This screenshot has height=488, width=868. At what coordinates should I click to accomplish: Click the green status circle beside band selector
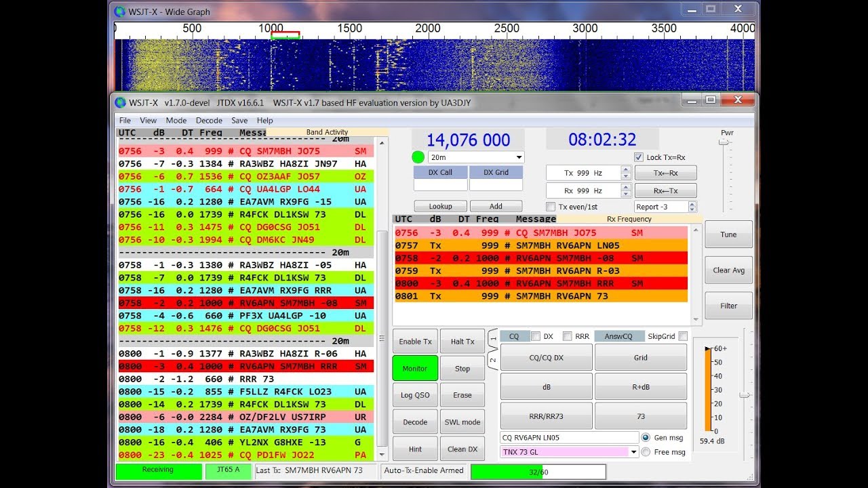tap(418, 157)
